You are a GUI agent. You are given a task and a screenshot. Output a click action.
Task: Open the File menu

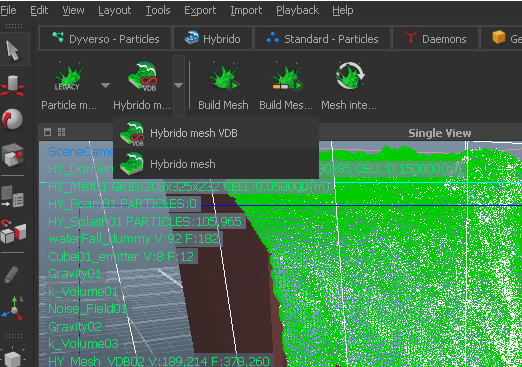[x=8, y=11]
